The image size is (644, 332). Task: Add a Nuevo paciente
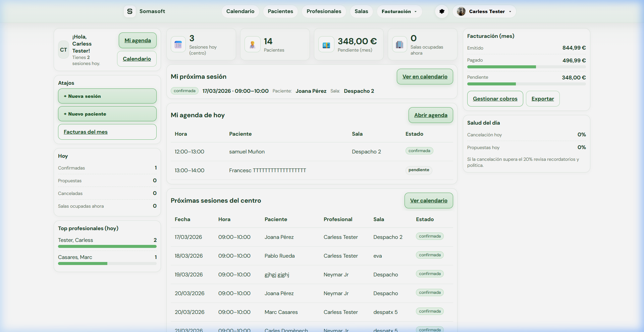107,114
